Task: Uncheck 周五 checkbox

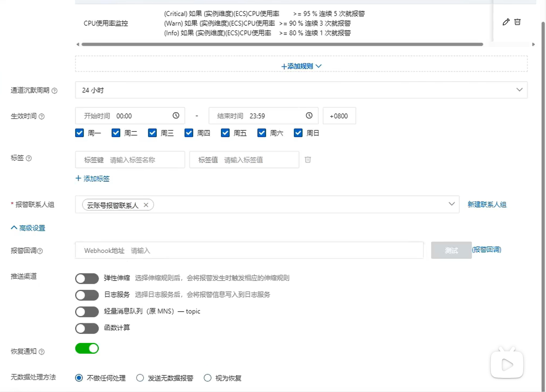Action: click(x=225, y=133)
